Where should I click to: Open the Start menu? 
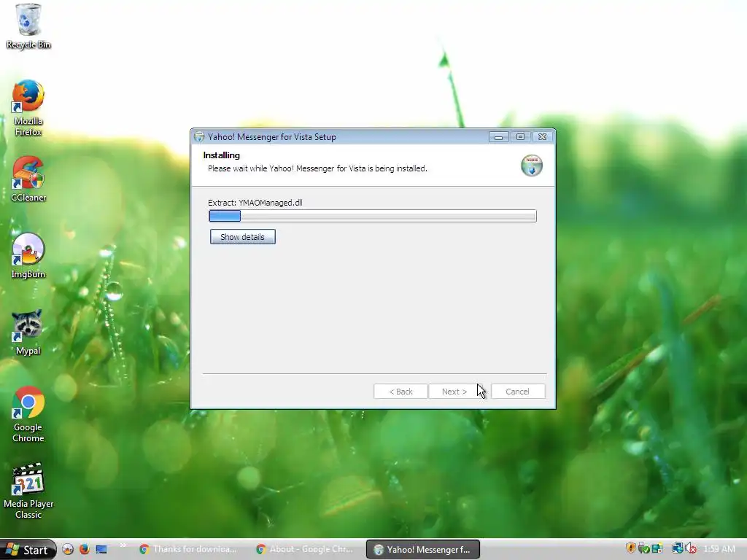coord(28,550)
